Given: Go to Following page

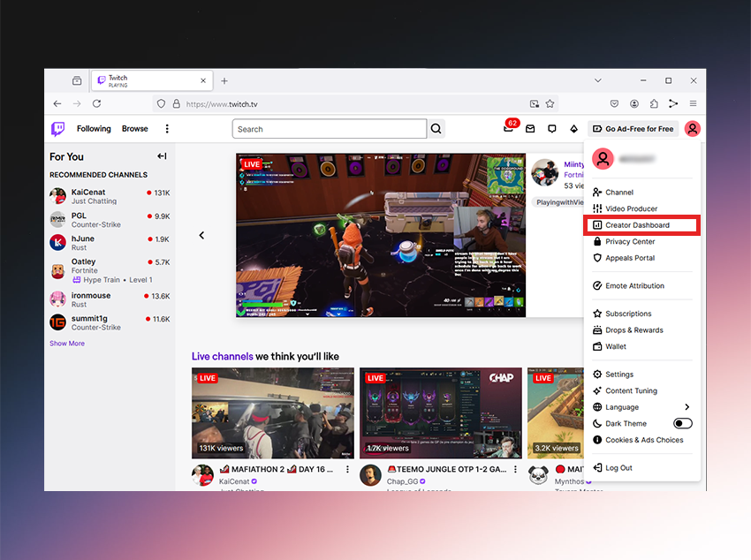Looking at the screenshot, I should [94, 129].
